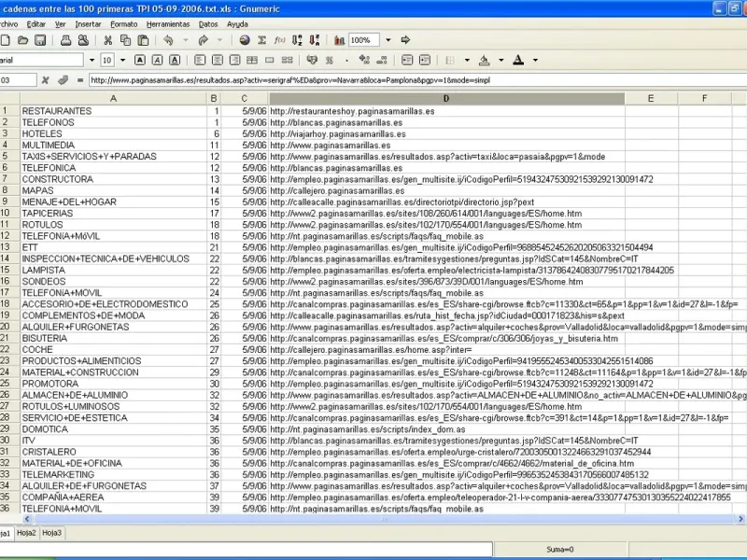Viewport: 747px width, 560px height.
Task: Click the formula bar URL text
Action: coord(290,80)
